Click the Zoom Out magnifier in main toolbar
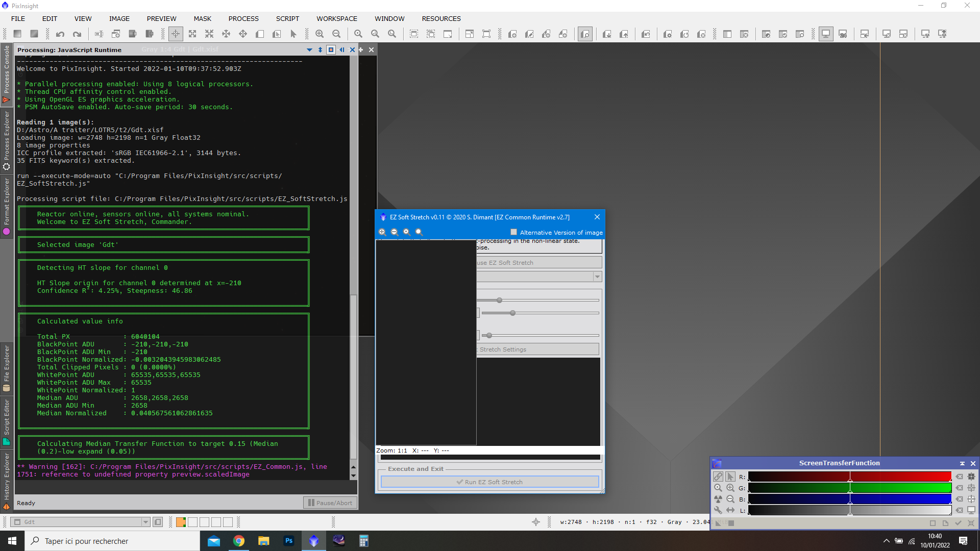The image size is (980, 551). 336,34
